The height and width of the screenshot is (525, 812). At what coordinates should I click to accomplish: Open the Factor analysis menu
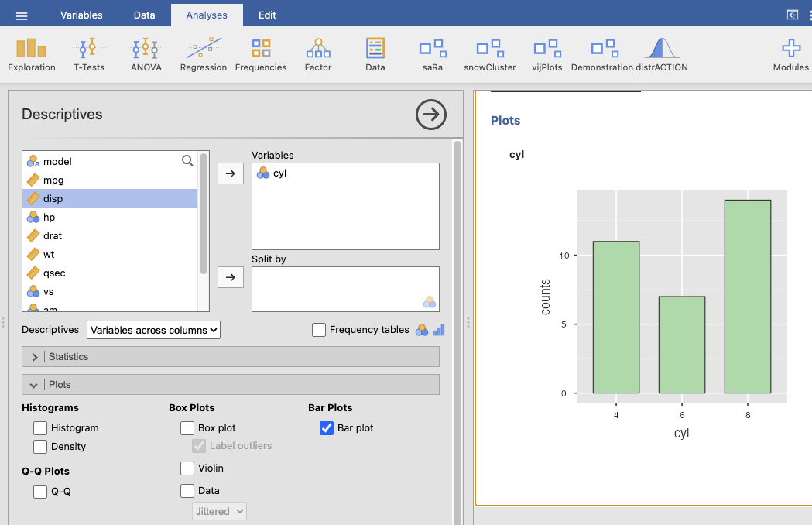point(317,55)
